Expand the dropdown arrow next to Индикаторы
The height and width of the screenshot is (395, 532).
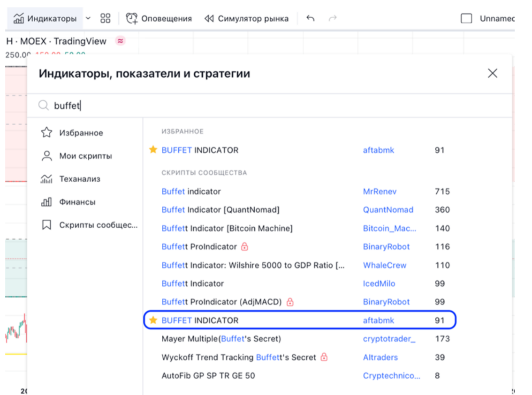click(88, 18)
